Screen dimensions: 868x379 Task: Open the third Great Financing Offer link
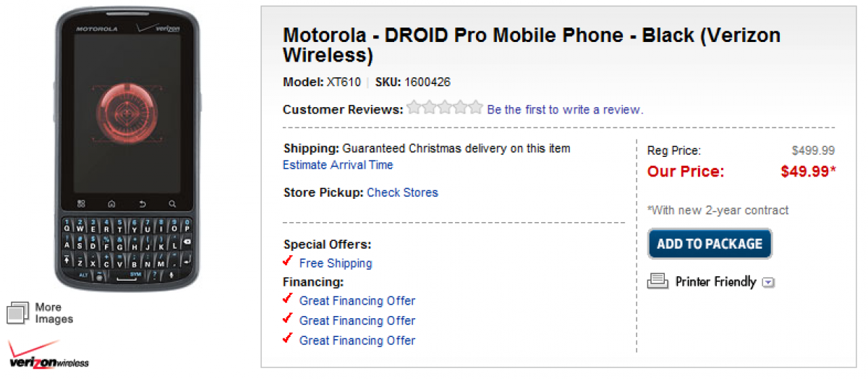click(357, 341)
